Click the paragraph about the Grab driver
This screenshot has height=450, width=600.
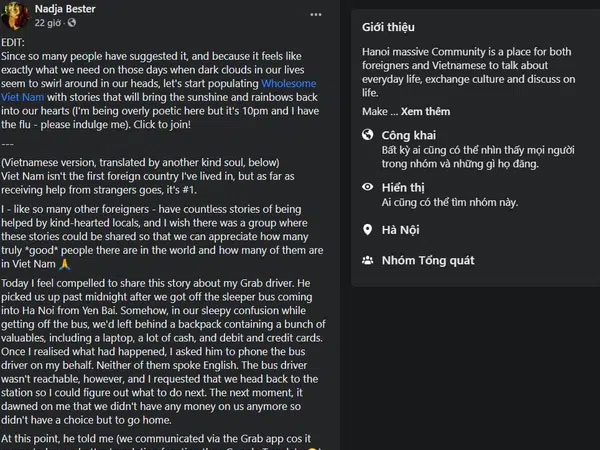click(163, 351)
